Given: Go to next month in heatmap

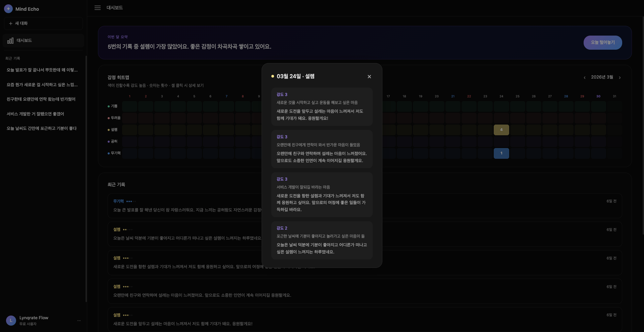Looking at the screenshot, I should [620, 78].
